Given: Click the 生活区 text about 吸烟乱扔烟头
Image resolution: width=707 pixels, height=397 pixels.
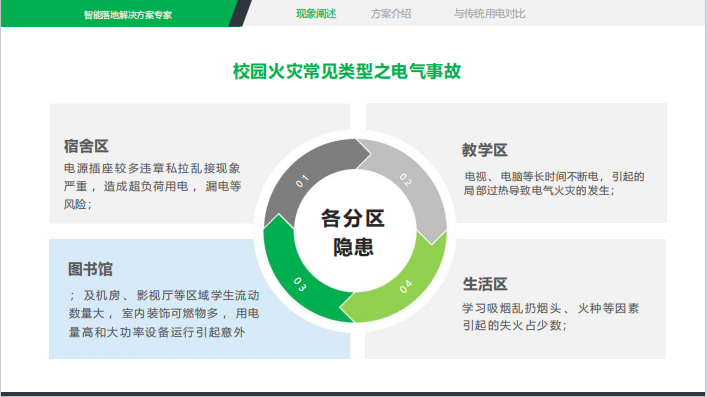Looking at the screenshot, I should [x=551, y=317].
